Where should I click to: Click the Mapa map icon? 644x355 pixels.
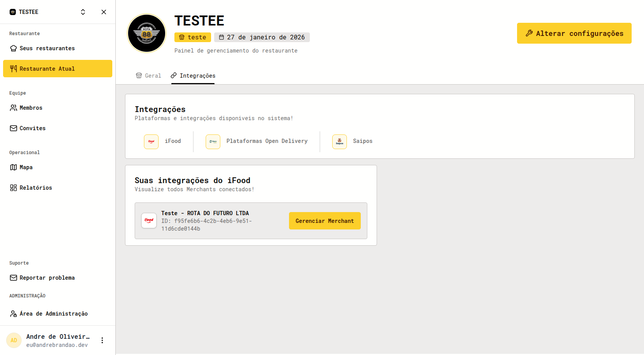(14, 167)
